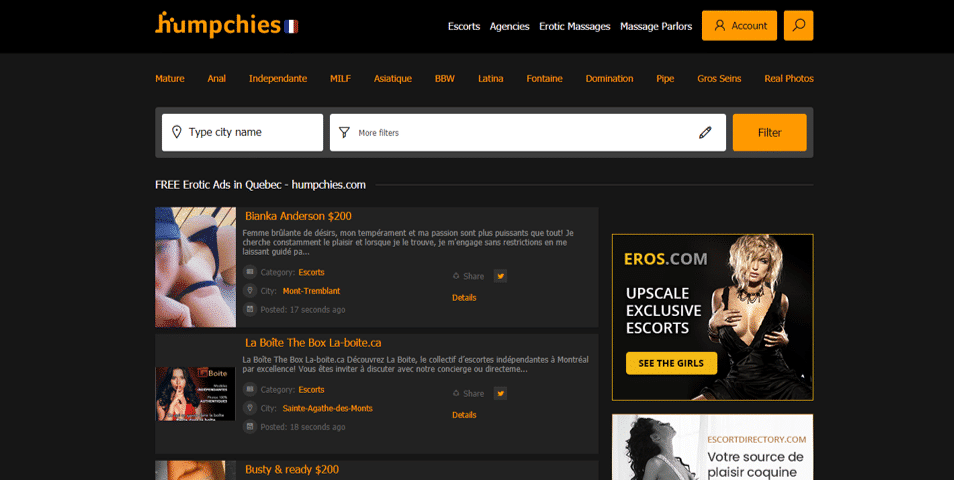
Task: Select the MILF category tag
Action: click(x=341, y=78)
